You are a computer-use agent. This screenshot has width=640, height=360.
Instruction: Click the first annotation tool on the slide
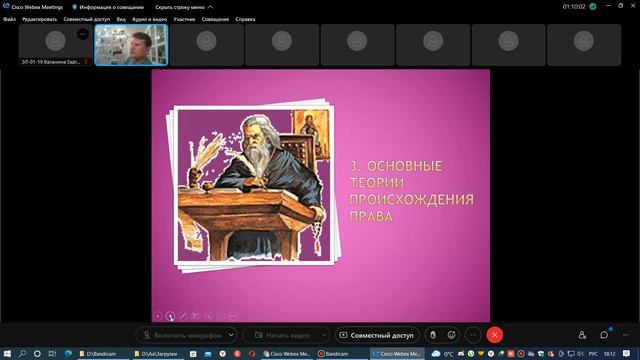tap(158, 316)
